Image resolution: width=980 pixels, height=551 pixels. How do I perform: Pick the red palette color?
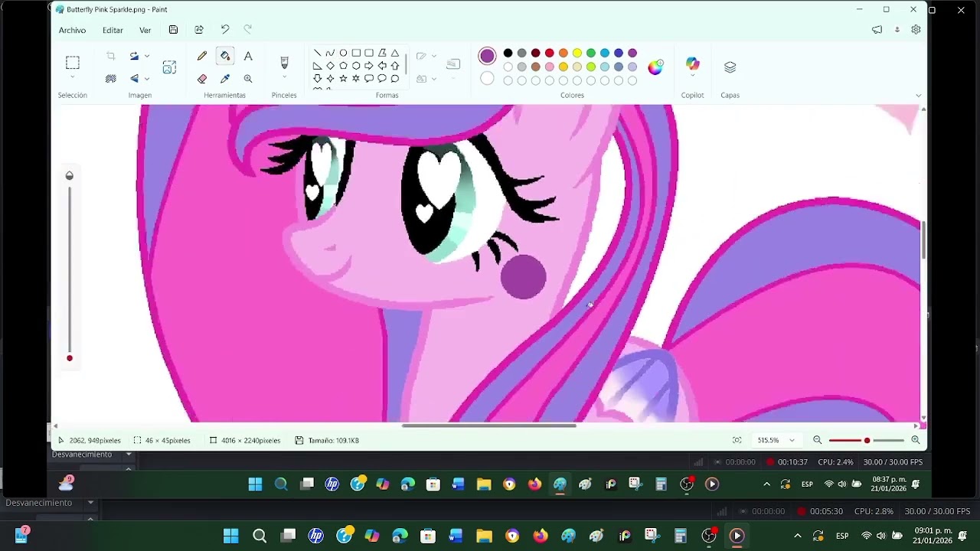[x=549, y=53]
